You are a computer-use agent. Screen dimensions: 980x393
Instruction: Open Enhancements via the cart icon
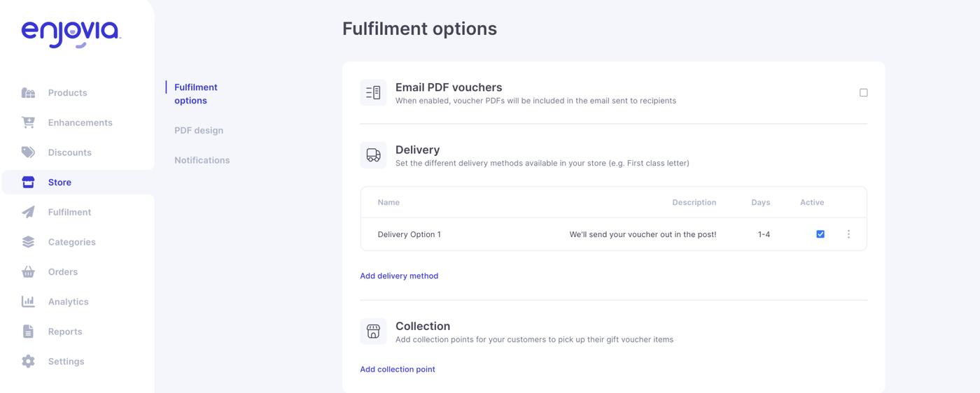point(28,122)
